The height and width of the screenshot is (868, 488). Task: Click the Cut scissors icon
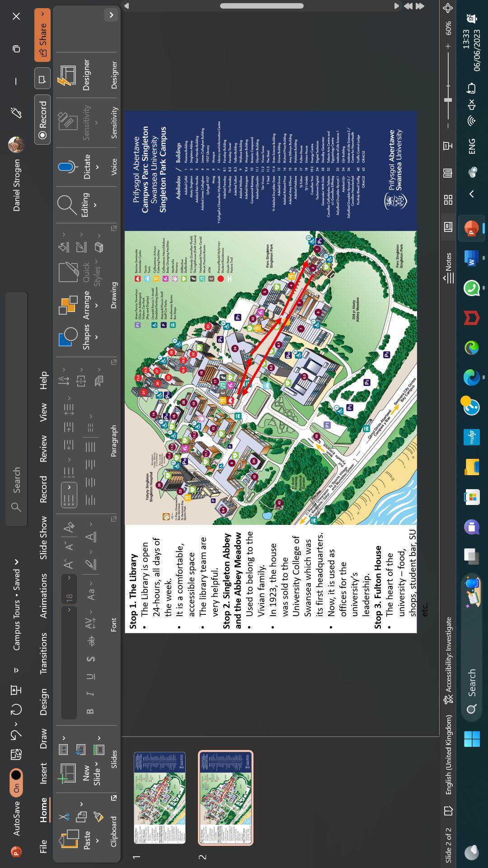coord(64,817)
